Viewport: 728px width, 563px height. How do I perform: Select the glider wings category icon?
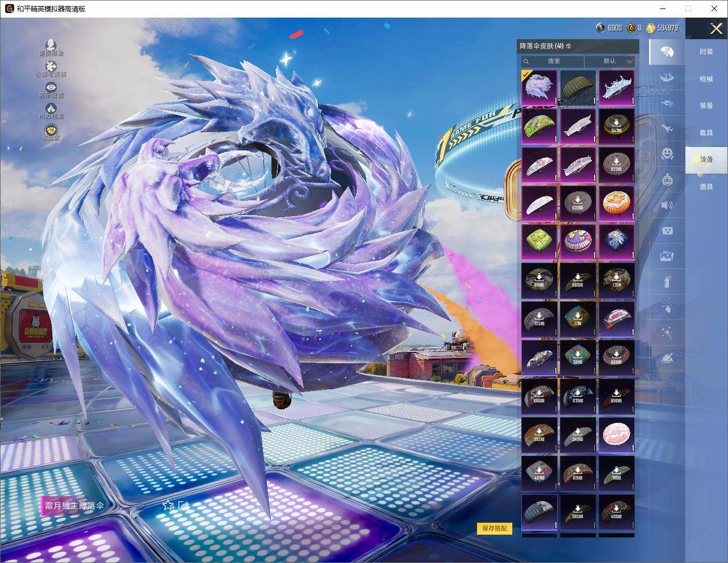pyautogui.click(x=667, y=77)
